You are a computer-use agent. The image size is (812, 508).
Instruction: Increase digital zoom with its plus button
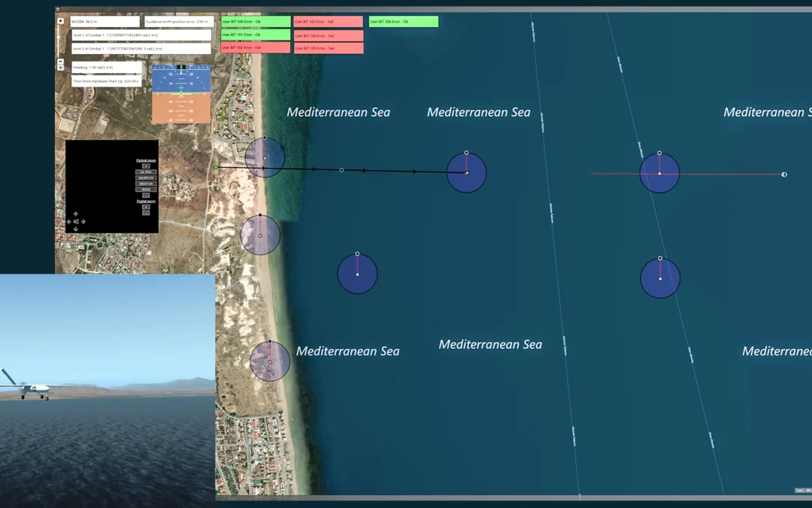[146, 207]
